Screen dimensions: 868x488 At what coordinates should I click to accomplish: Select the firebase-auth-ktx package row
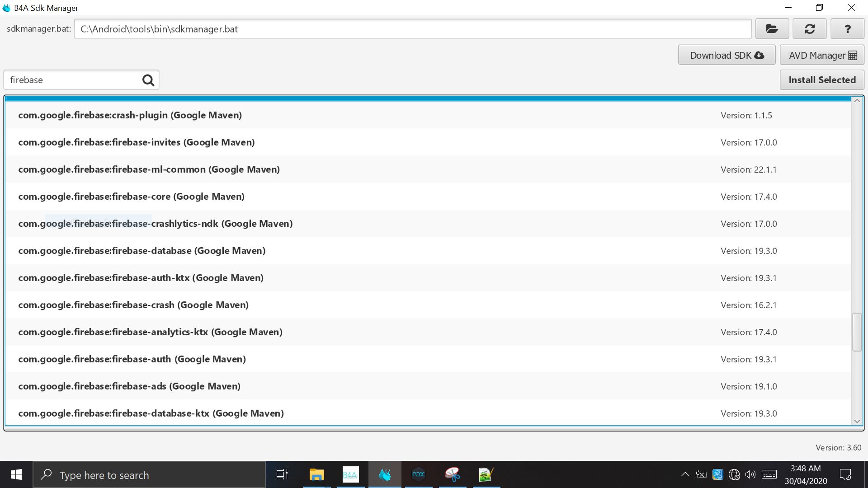pos(428,278)
